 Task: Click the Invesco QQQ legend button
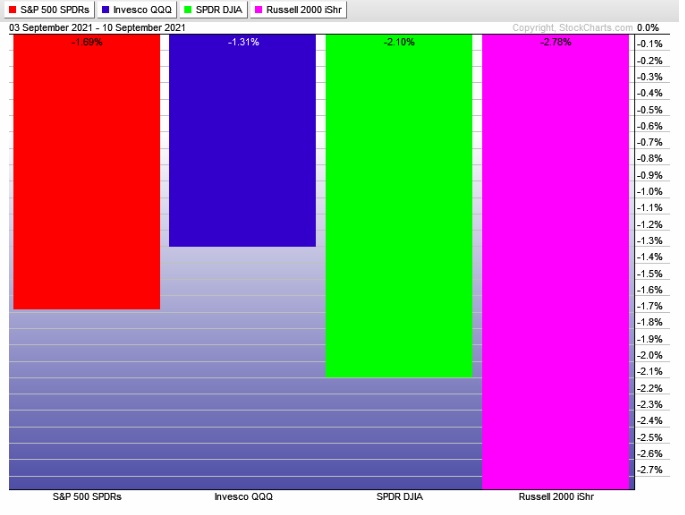(x=137, y=10)
